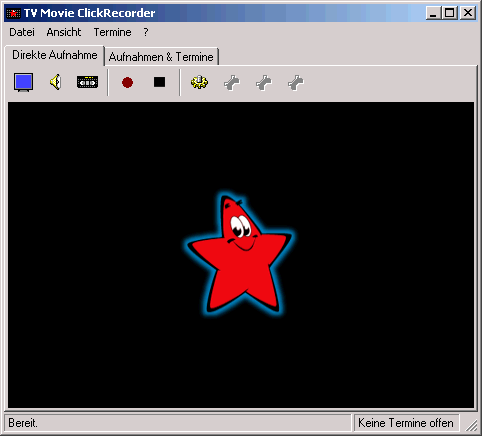The image size is (482, 436).
Task: Click the video cassette toolbar icon
Action: [87, 82]
